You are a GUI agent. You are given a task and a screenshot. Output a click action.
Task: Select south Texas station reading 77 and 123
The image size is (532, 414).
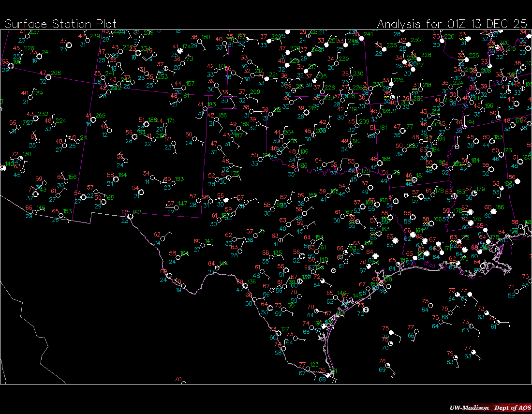309,369
